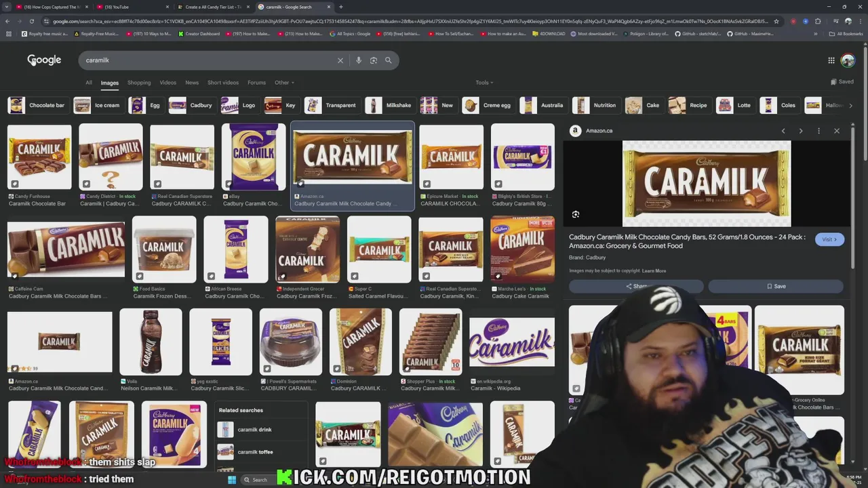Open Candy Funhouse Caramilk Chocolate Bar image
This screenshot has height=488, width=868.
click(39, 157)
